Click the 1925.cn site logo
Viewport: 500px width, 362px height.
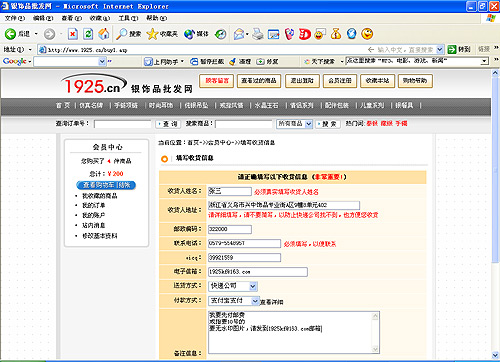pos(94,84)
